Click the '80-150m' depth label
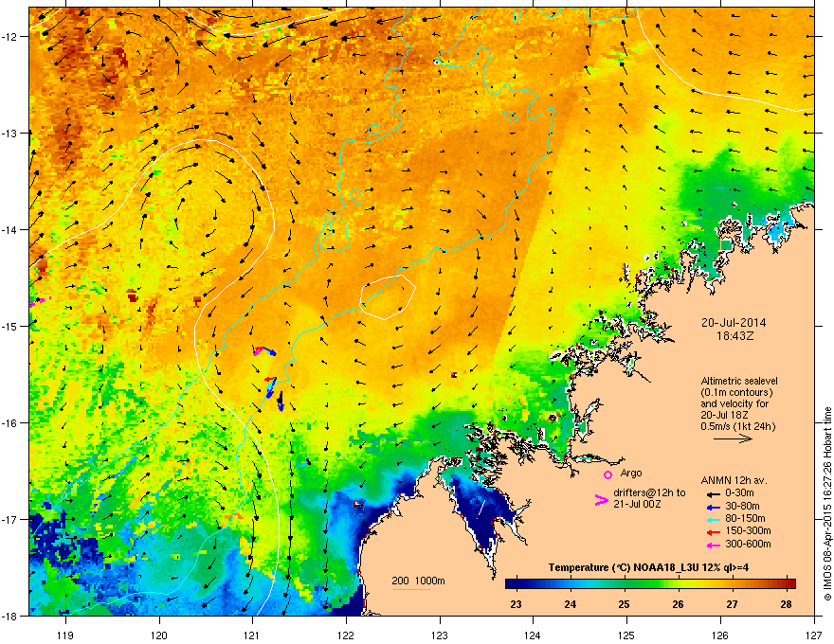 (x=745, y=518)
